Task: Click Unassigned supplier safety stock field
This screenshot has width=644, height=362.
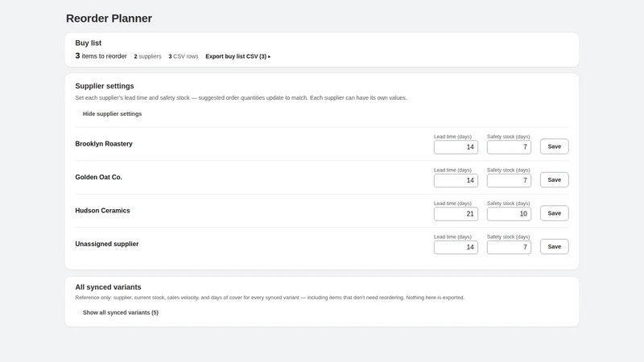Action: [x=509, y=247]
